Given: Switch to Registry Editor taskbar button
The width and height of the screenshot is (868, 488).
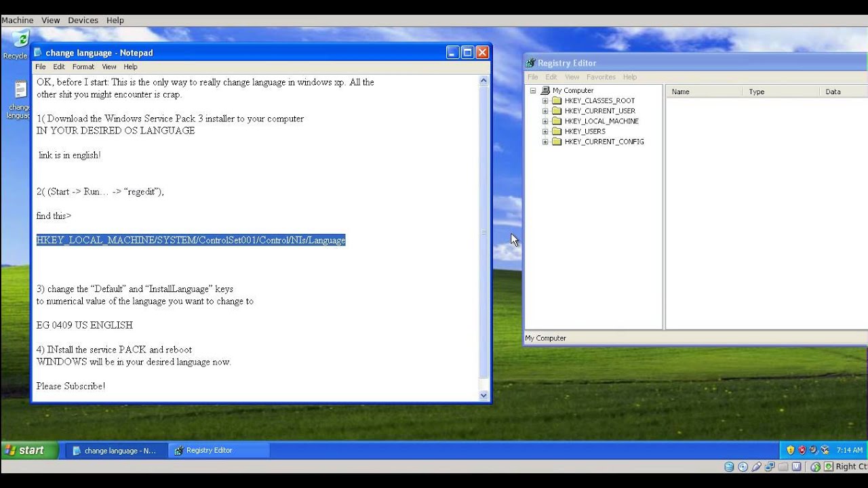Looking at the screenshot, I should 219,450.
